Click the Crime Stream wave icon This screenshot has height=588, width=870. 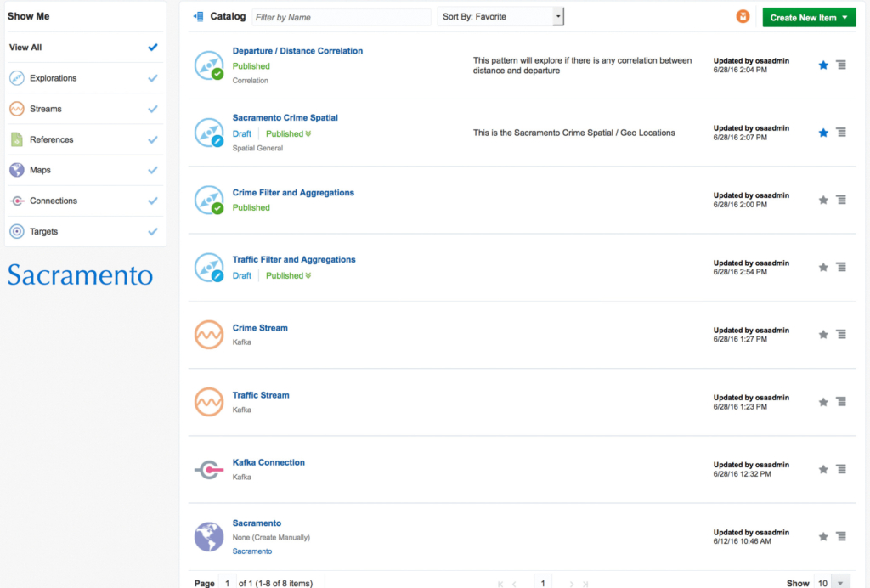tap(209, 335)
